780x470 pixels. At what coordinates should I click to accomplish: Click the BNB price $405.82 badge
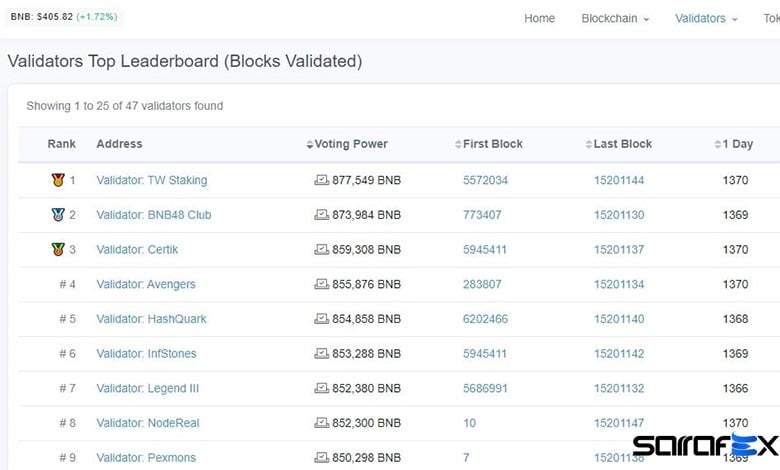pos(64,17)
